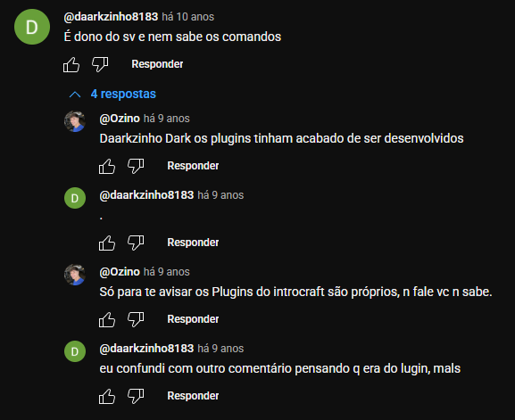Dislike the single-dot reply from daarkzinho8183
The image size is (515, 420).
click(x=136, y=243)
